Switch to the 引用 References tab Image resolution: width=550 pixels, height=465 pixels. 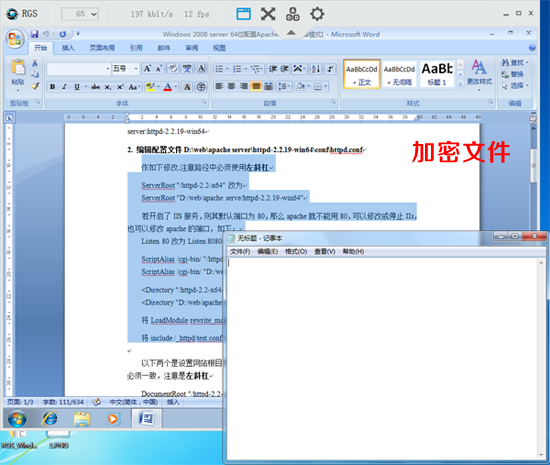tap(136, 48)
